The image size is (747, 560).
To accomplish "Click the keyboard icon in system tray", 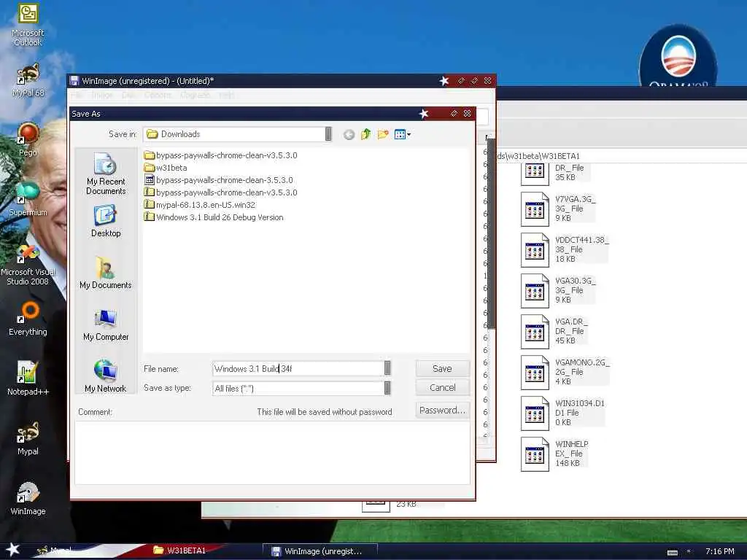I will 672,553.
